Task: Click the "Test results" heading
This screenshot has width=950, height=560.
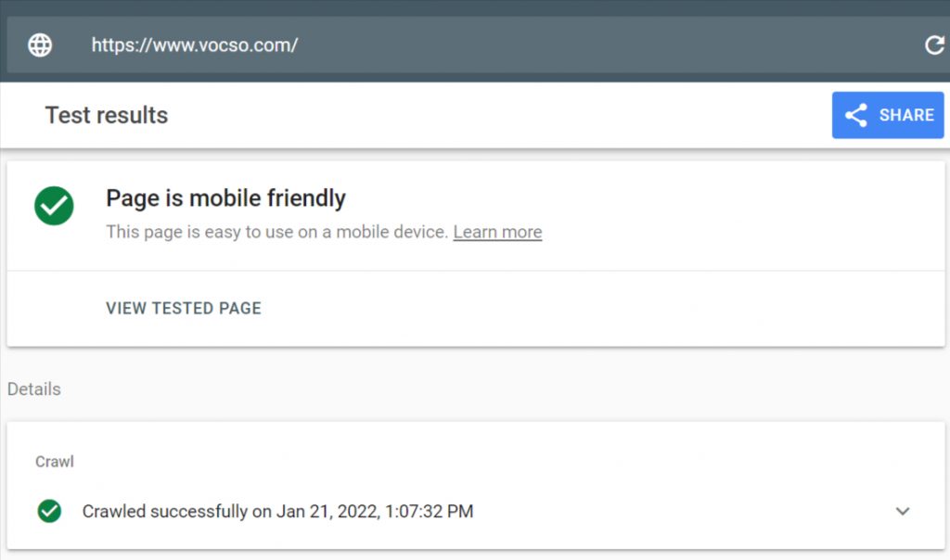Action: pos(107,115)
